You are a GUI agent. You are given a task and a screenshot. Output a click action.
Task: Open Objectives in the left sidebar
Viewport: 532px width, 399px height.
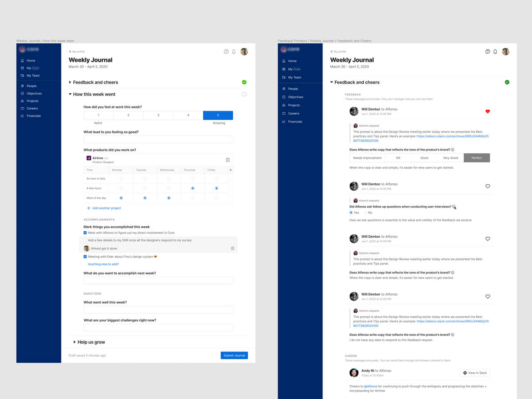pyautogui.click(x=34, y=94)
